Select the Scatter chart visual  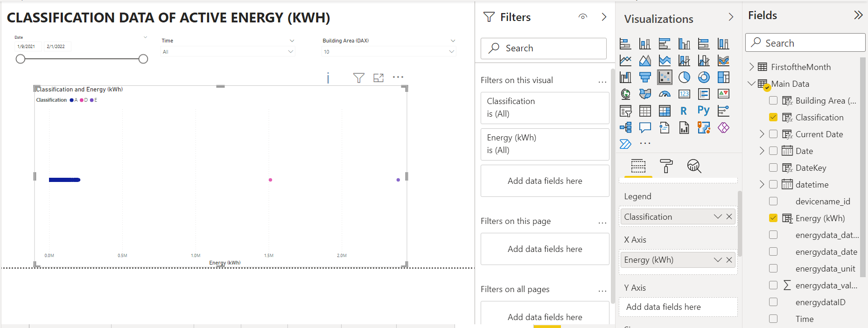[665, 77]
